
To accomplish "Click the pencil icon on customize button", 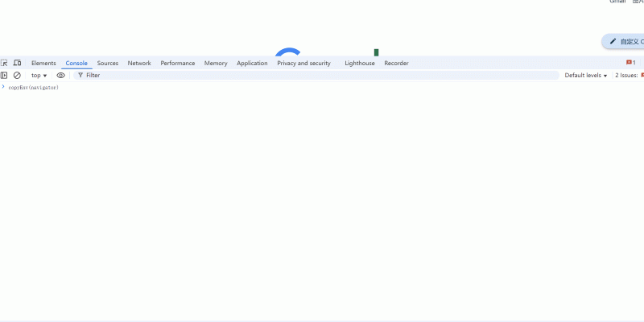I will tap(613, 41).
